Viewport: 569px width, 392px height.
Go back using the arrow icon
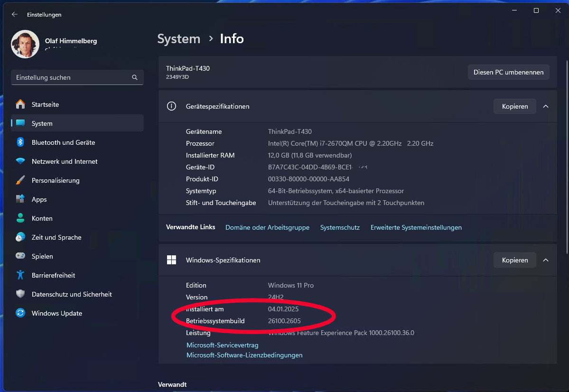tap(15, 15)
